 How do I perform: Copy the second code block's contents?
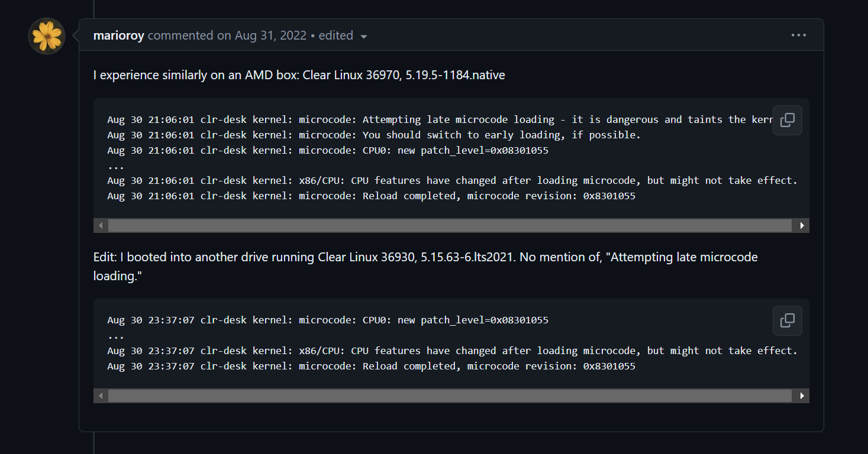pos(787,320)
